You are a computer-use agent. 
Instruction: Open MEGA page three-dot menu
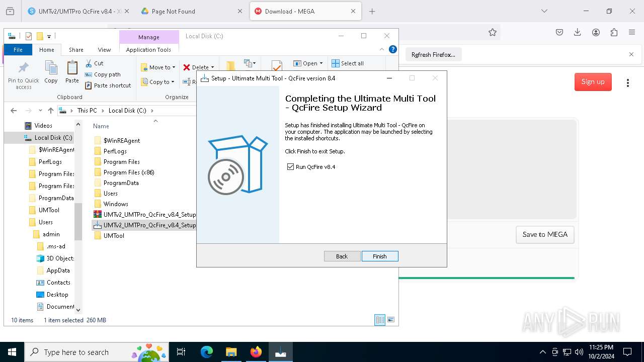[x=627, y=83]
